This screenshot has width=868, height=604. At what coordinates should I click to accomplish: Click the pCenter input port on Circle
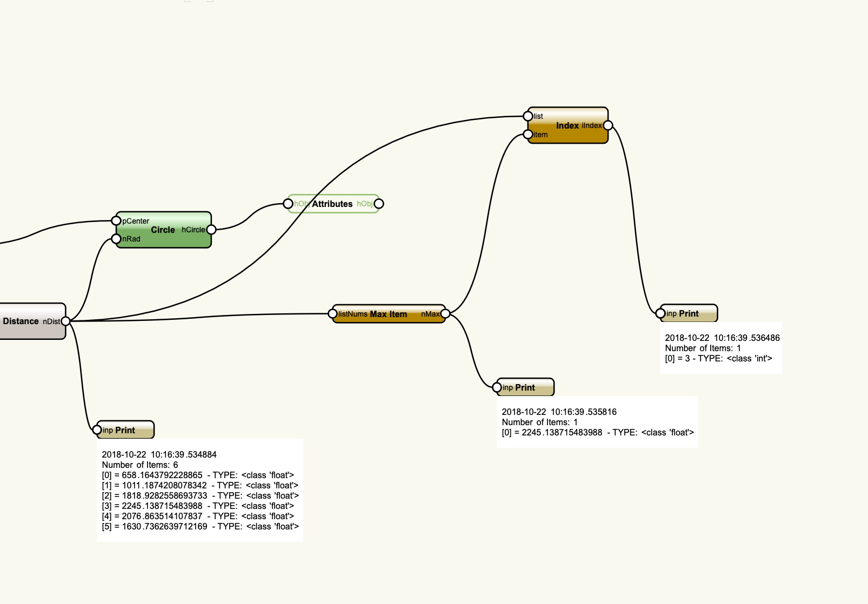[116, 220]
